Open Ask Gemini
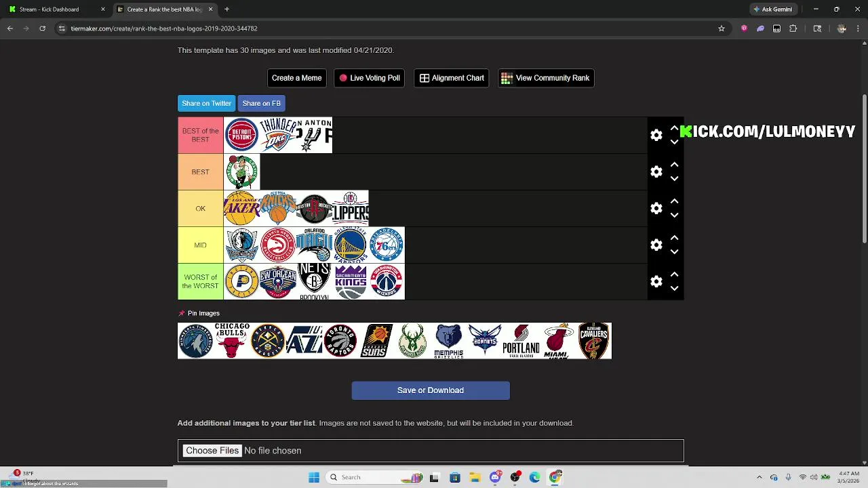This screenshot has height=488, width=868. coord(772,9)
